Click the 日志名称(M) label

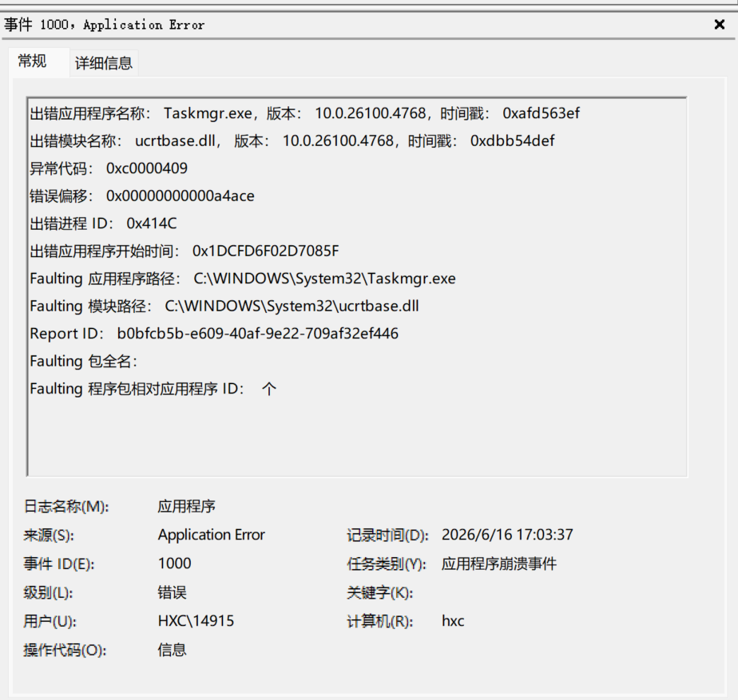point(66,507)
